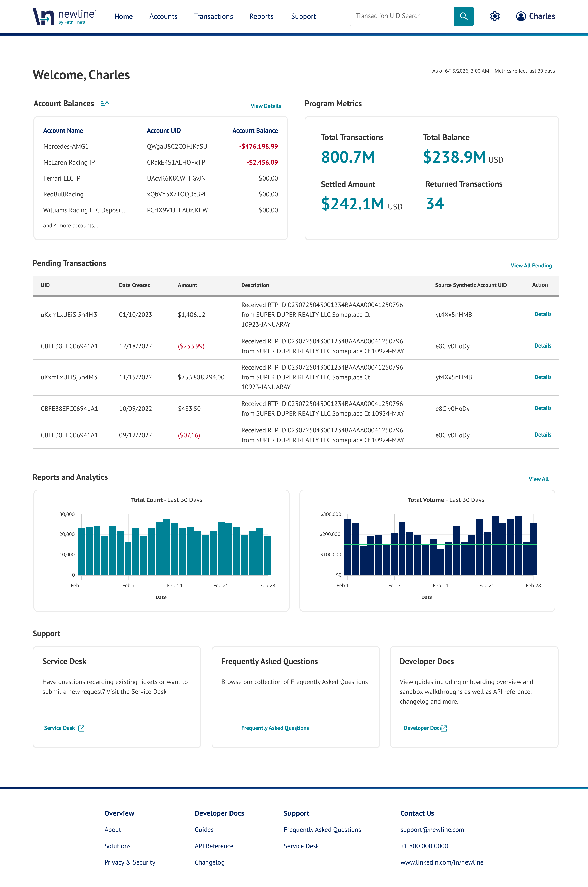Click the 34 Returned Transactions value
Screen dimensions: 588x887
click(x=435, y=204)
